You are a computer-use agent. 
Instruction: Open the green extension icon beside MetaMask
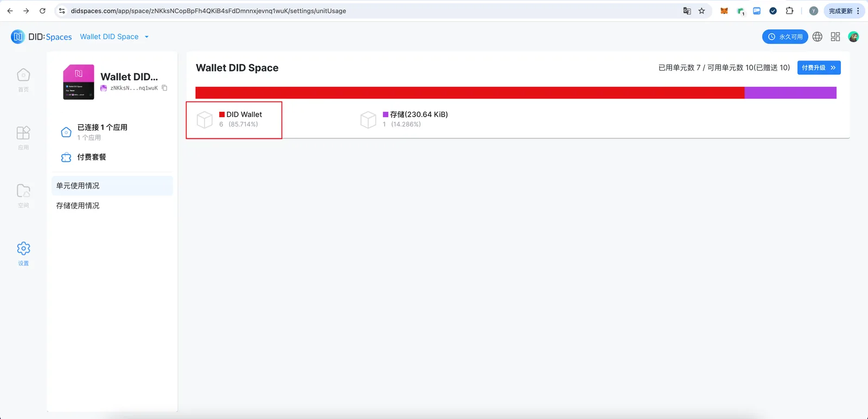[x=741, y=11]
